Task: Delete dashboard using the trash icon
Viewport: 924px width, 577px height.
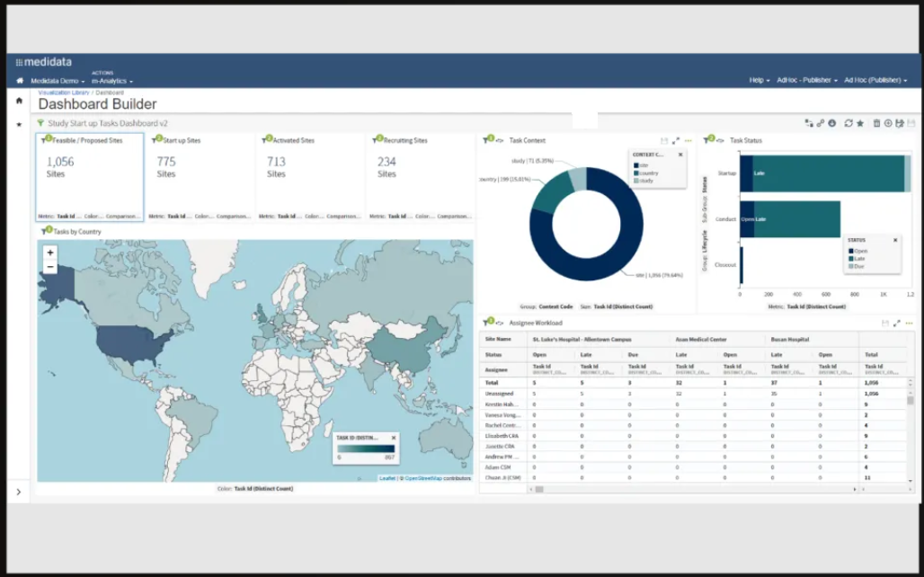Action: click(x=877, y=123)
